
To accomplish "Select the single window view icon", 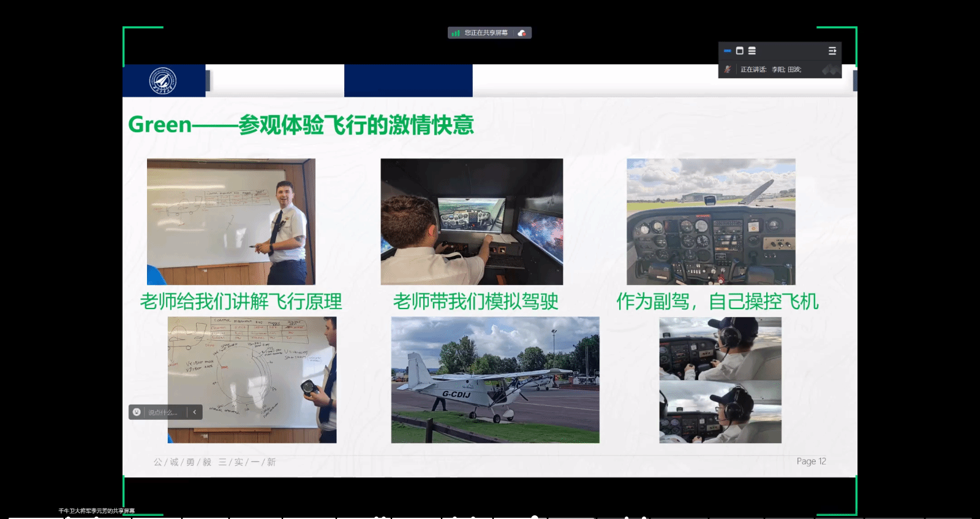I will (x=739, y=51).
